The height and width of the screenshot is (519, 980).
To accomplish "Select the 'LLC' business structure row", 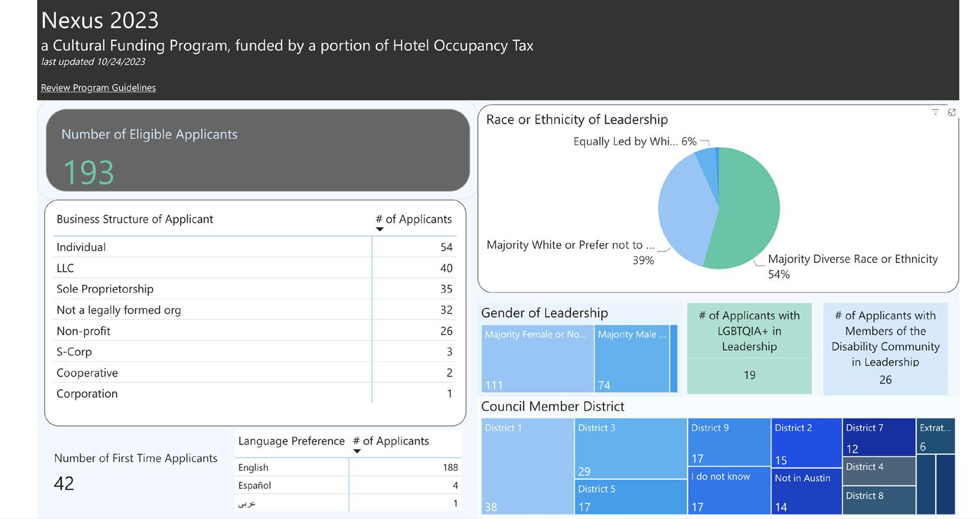I will [254, 268].
